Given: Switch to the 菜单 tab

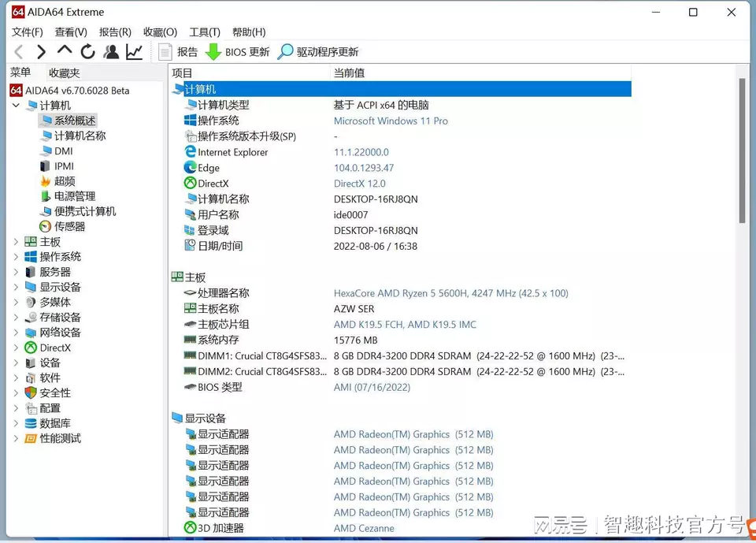Looking at the screenshot, I should coord(20,73).
